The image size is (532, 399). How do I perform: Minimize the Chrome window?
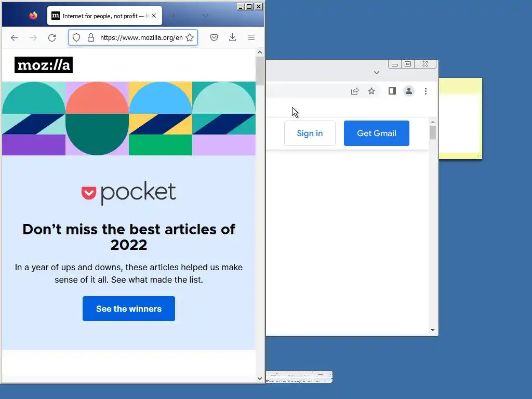coord(395,64)
